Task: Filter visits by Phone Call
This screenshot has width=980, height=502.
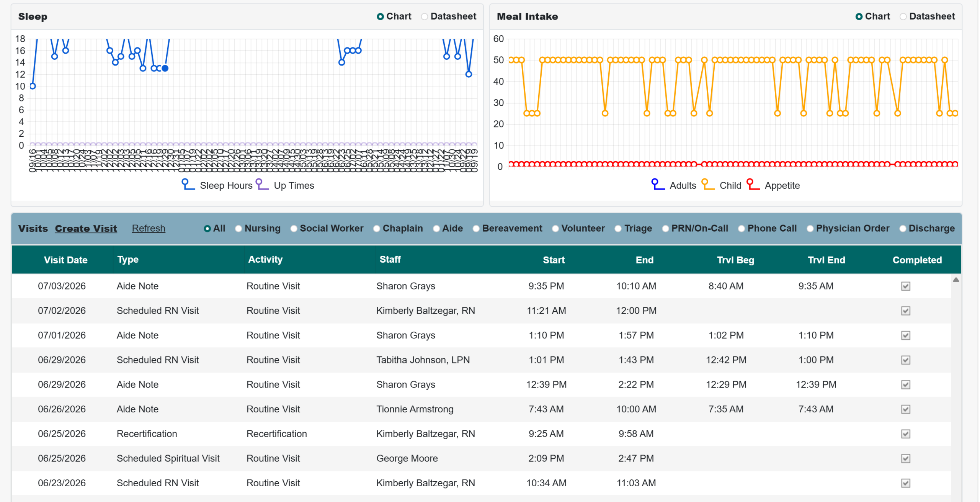Action: (742, 229)
